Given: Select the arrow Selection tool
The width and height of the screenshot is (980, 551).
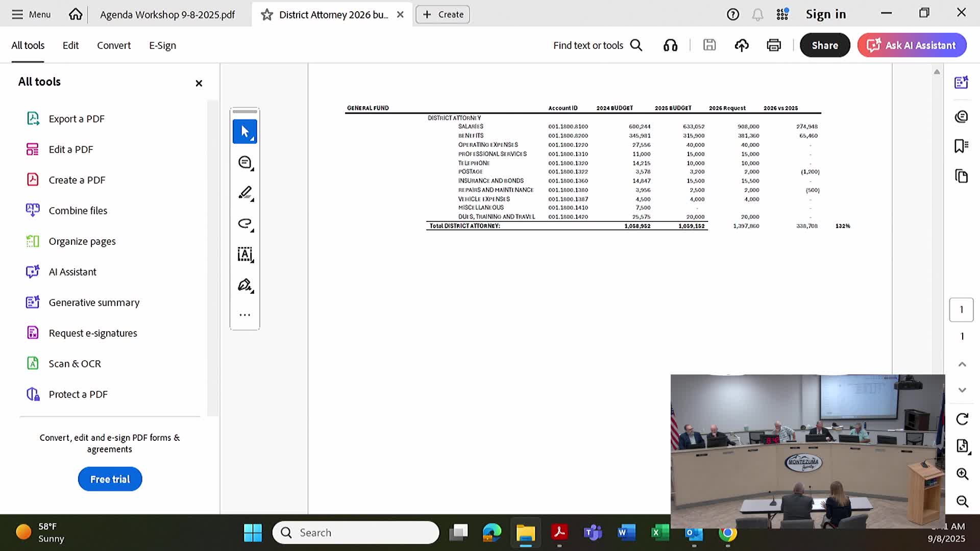Looking at the screenshot, I should click(245, 132).
